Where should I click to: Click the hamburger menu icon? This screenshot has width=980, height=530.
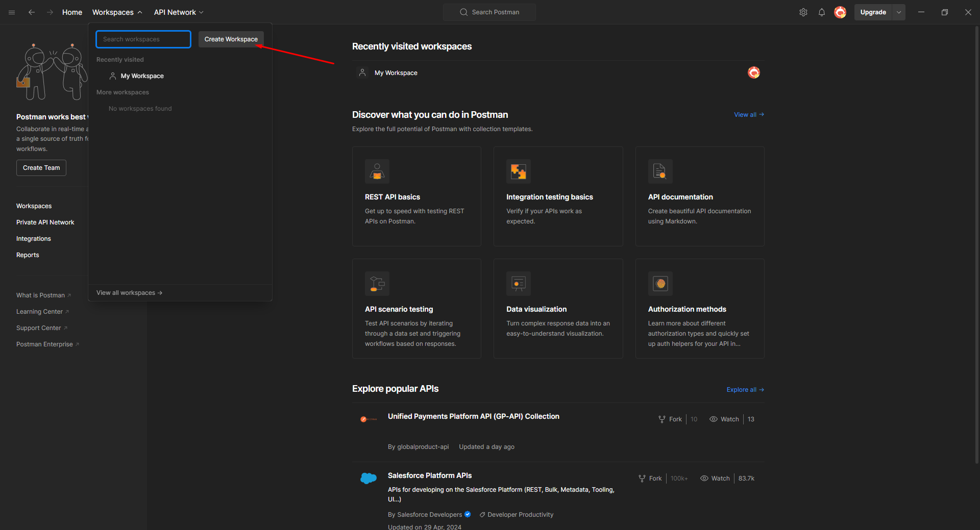point(12,12)
